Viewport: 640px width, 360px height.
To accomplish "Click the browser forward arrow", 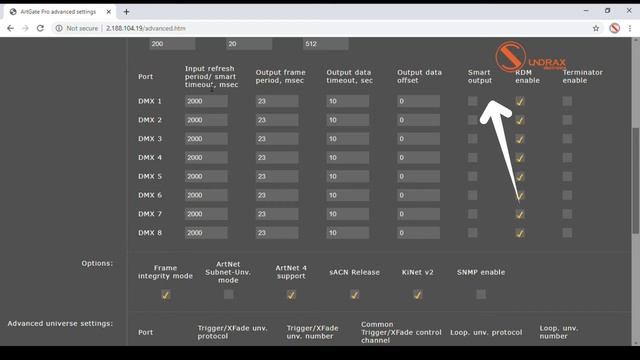I will pyautogui.click(x=25, y=28).
